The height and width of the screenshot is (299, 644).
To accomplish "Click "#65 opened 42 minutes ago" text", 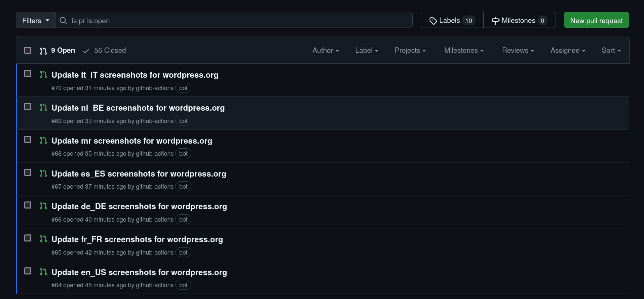I will click(x=89, y=253).
